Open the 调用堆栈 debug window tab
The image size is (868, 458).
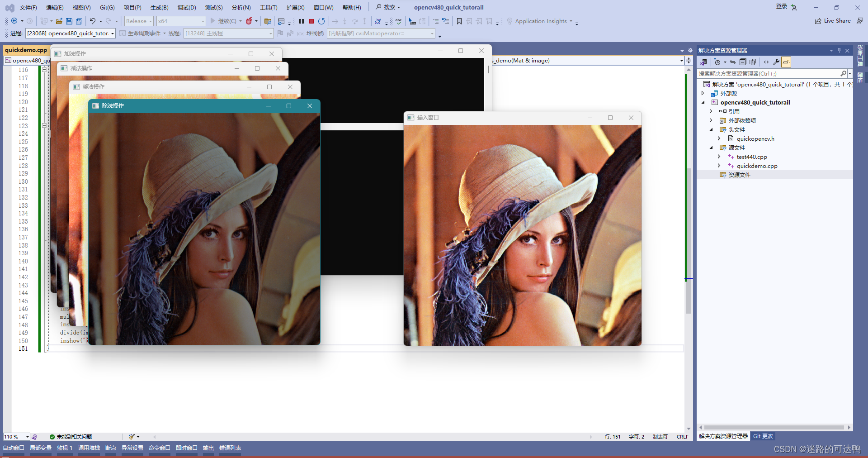pyautogui.click(x=89, y=448)
